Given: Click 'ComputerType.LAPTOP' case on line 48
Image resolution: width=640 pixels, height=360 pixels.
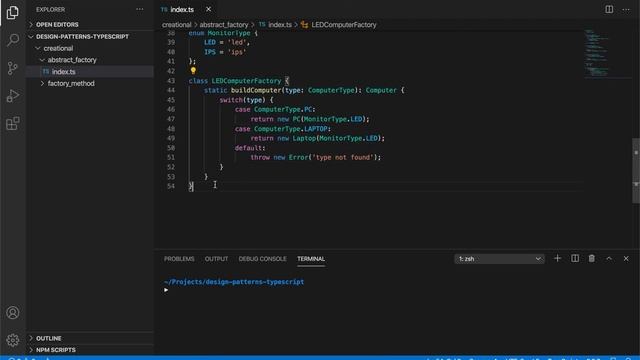Looking at the screenshot, I should click(291, 129).
